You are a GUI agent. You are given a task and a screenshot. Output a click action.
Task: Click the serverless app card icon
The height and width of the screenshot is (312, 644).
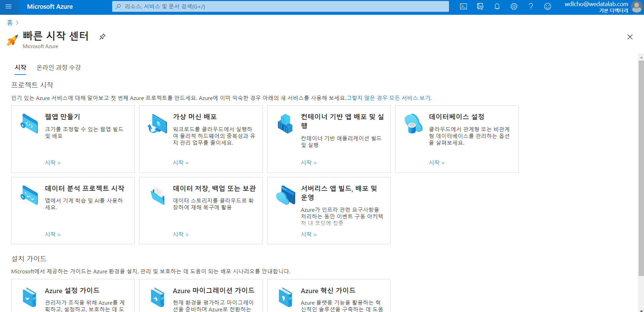(286, 195)
